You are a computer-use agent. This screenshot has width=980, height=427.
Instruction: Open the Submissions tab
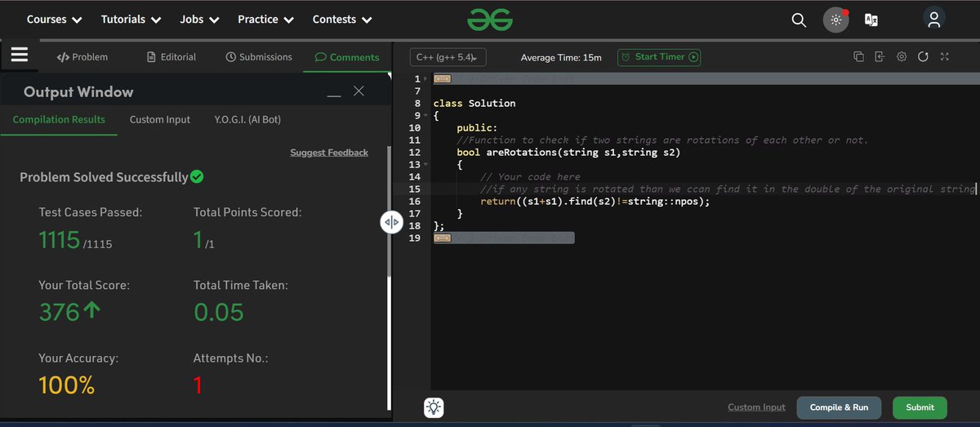click(x=259, y=57)
